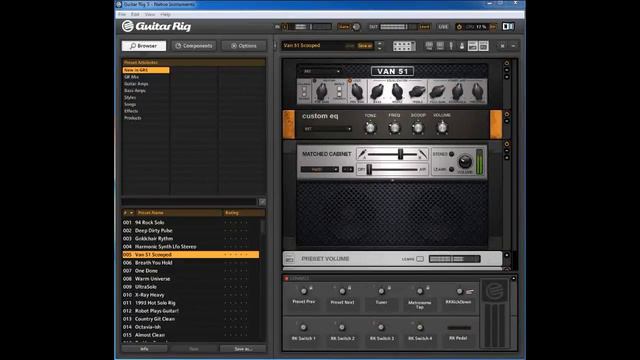Click the preset search input field
Viewport: 640px width, 360px height.
(189, 202)
